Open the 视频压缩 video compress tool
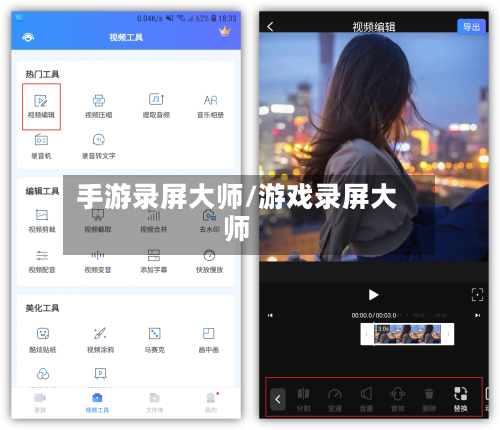This screenshot has width=500, height=430. [x=99, y=106]
